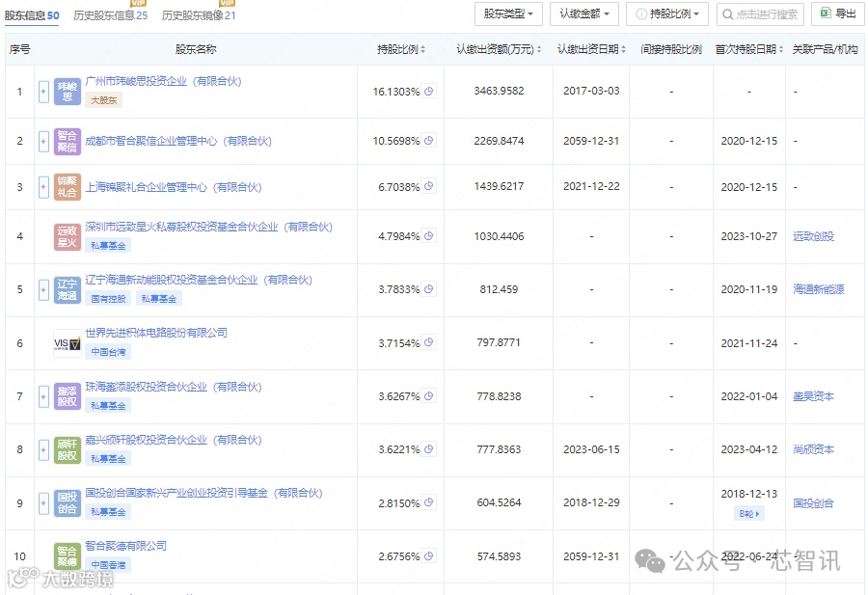Open the 持股比例 filter dropdown
The image size is (868, 595).
[x=667, y=14]
